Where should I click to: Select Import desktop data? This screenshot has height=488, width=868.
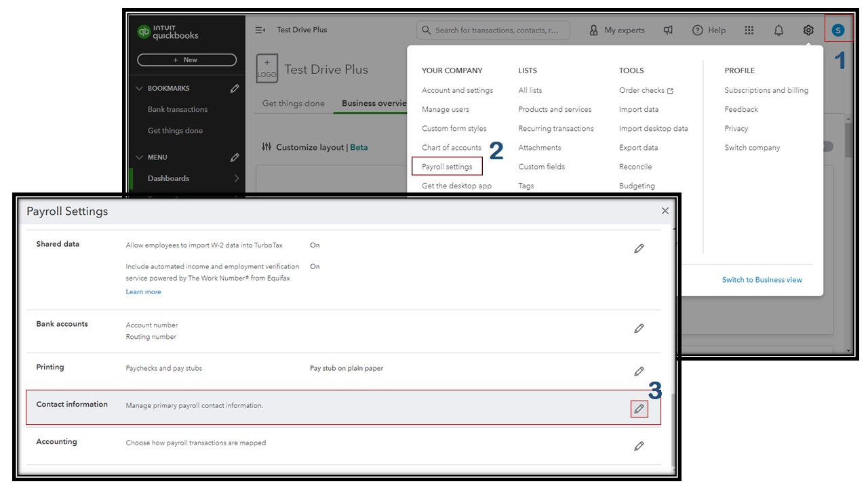[654, 128]
